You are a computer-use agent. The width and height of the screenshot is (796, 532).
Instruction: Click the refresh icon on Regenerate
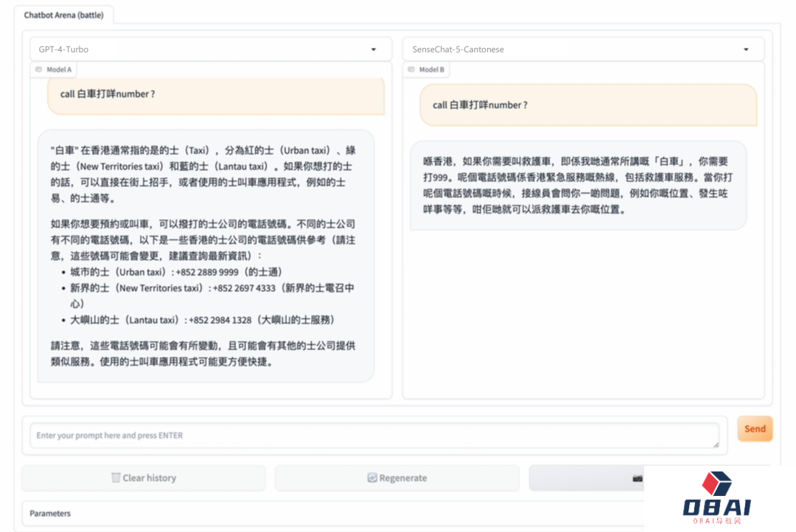pyautogui.click(x=372, y=477)
